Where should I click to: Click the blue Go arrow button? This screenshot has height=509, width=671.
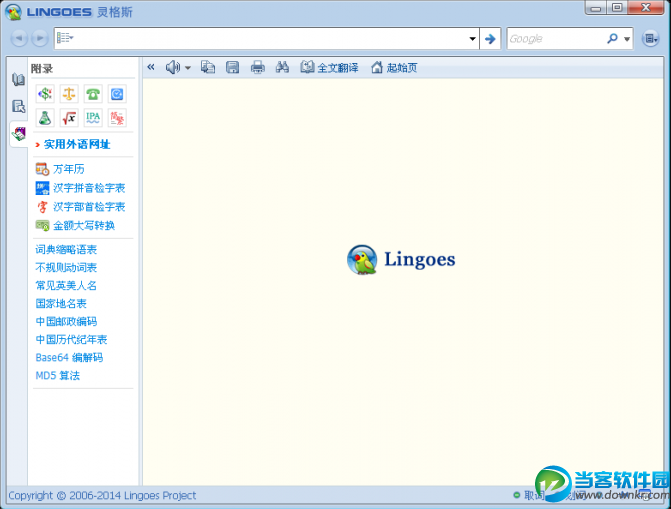(x=490, y=39)
